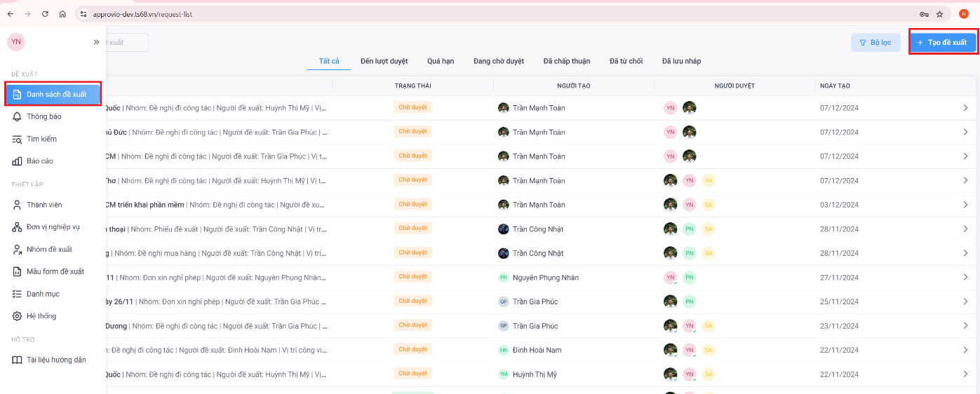
Task: Select the Đã chấp thuận tab
Action: 566,61
